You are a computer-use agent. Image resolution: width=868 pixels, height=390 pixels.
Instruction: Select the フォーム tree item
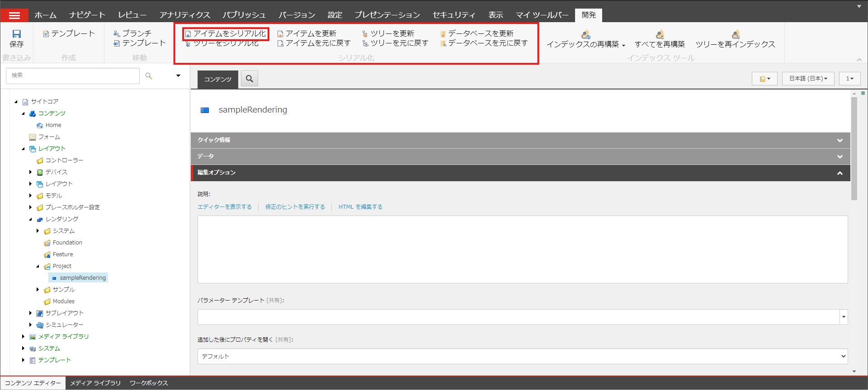pyautogui.click(x=49, y=137)
